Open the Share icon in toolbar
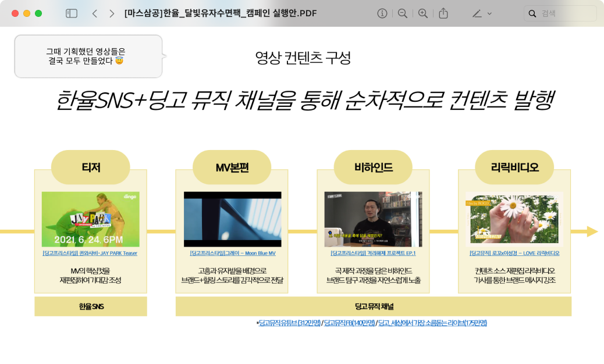 coord(443,13)
